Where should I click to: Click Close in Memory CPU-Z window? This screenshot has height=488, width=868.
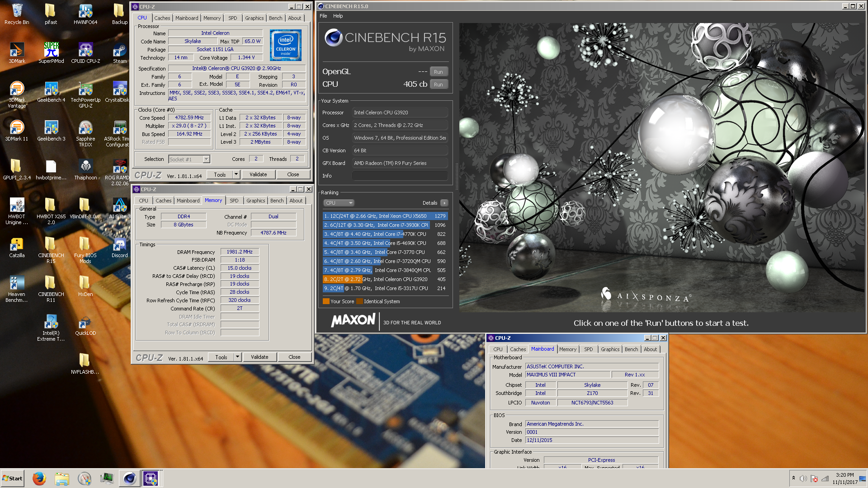pos(294,357)
